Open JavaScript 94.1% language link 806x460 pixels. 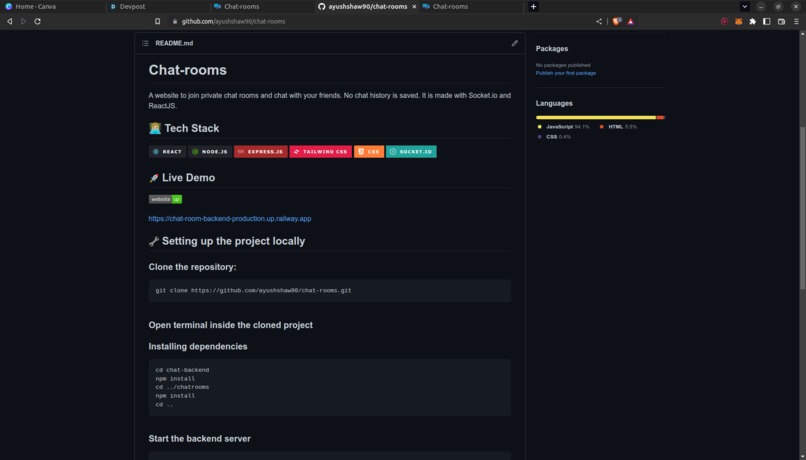click(x=564, y=127)
